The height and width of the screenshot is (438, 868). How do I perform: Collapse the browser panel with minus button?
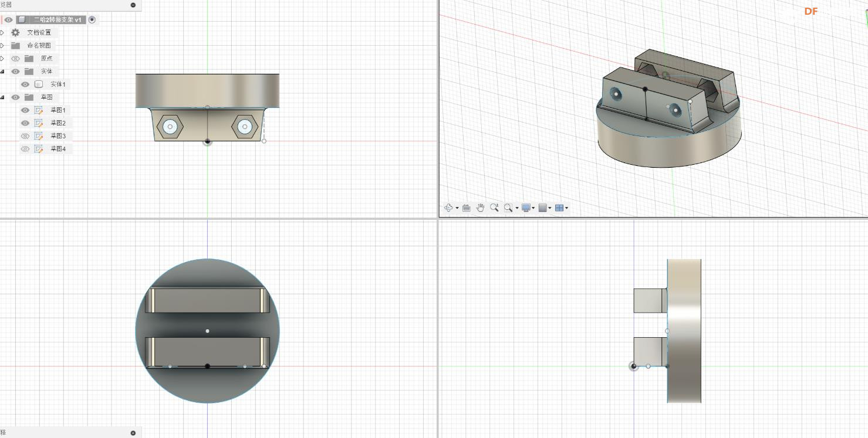(x=133, y=5)
